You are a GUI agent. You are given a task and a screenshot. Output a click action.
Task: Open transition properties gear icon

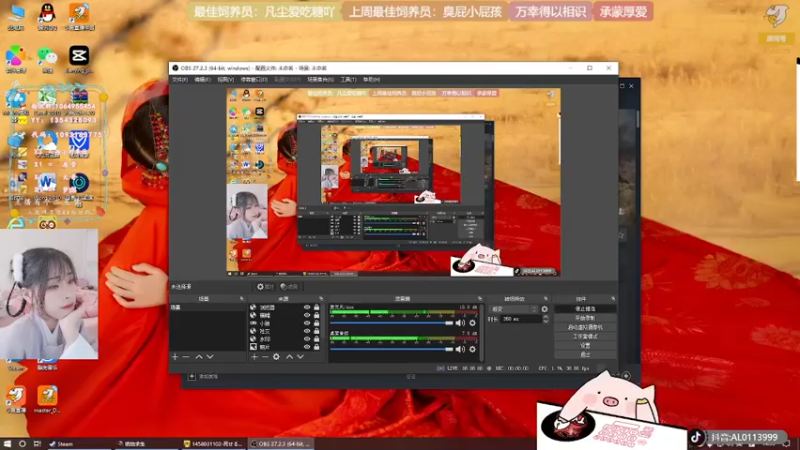pyautogui.click(x=544, y=309)
